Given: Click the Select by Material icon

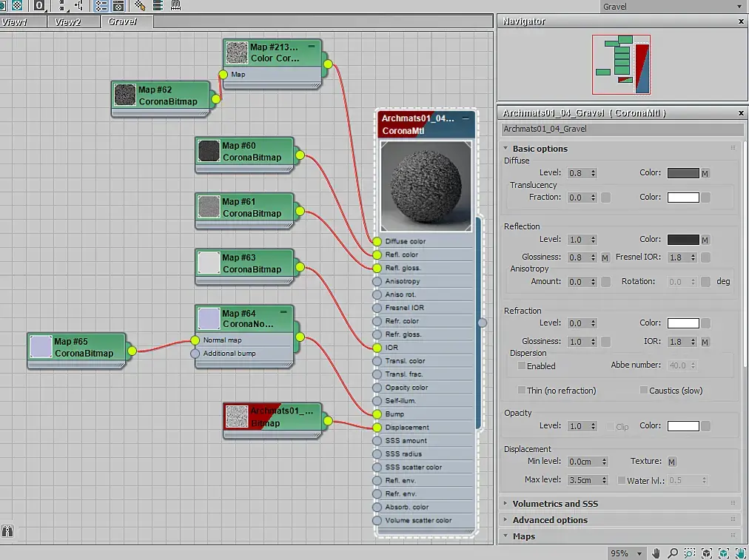Looking at the screenshot, I should (139, 6).
